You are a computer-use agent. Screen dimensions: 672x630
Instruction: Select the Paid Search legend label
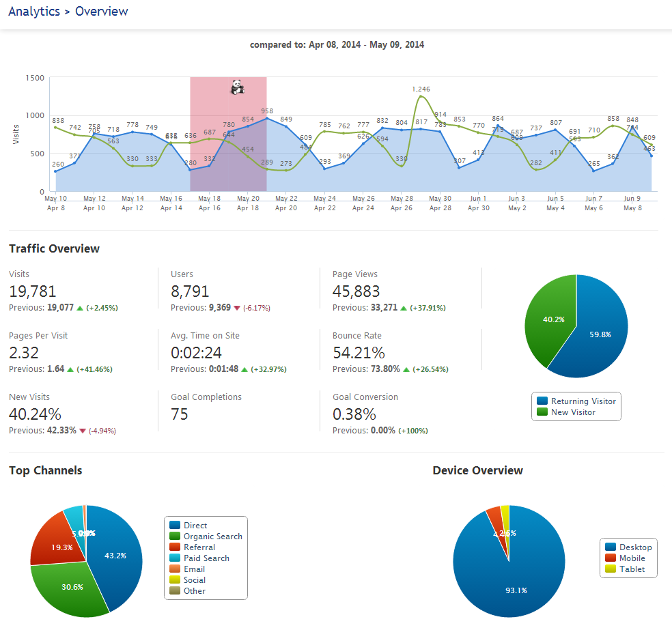pyautogui.click(x=206, y=558)
